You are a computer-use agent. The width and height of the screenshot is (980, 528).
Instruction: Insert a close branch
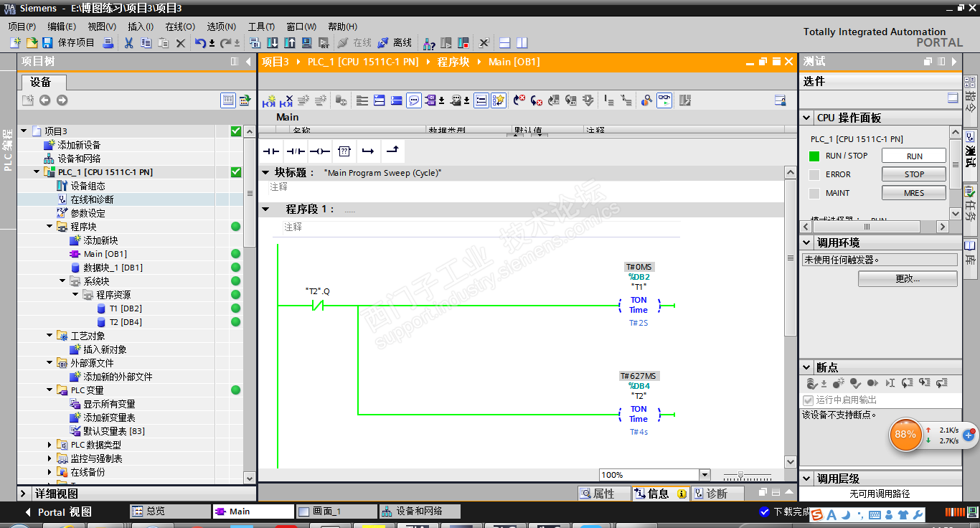click(x=392, y=151)
